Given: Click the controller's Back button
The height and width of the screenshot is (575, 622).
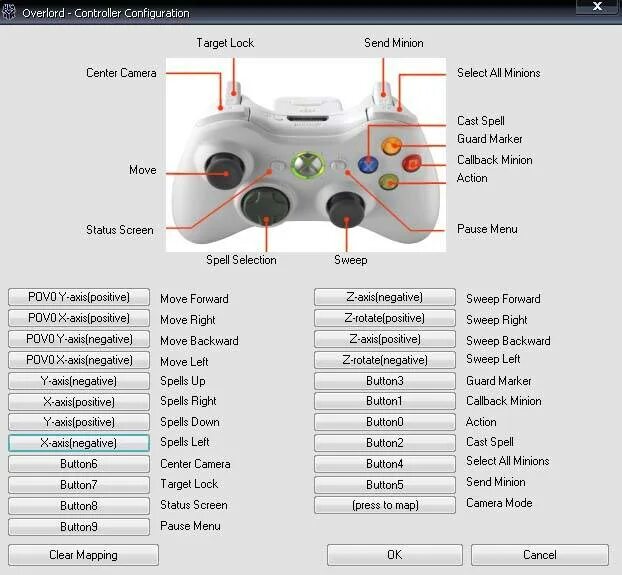Looking at the screenshot, I should [x=277, y=165].
